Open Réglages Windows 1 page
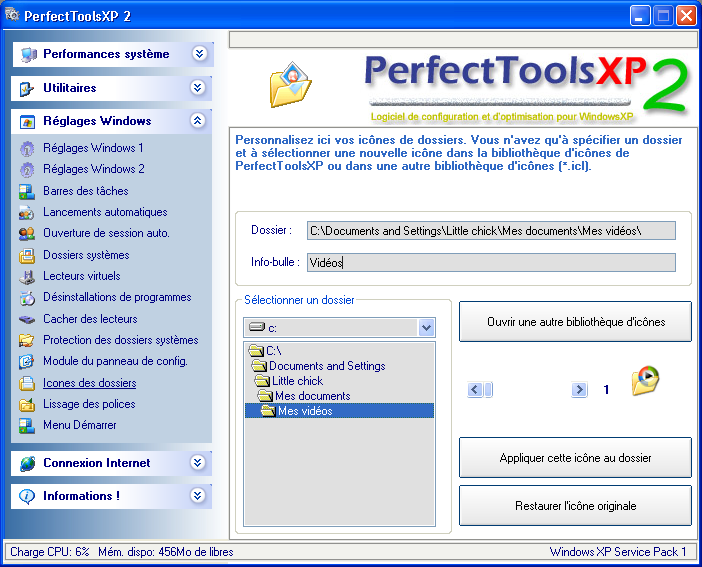Image resolution: width=702 pixels, height=567 pixels. [x=93, y=148]
